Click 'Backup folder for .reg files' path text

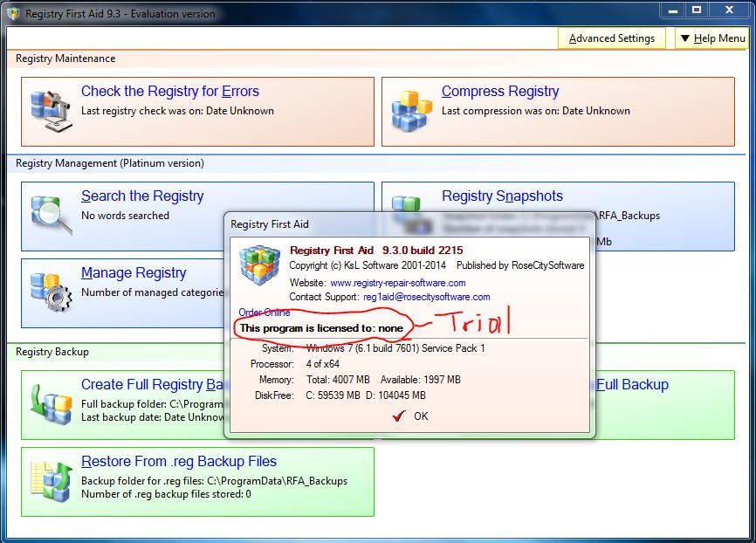click(214, 481)
